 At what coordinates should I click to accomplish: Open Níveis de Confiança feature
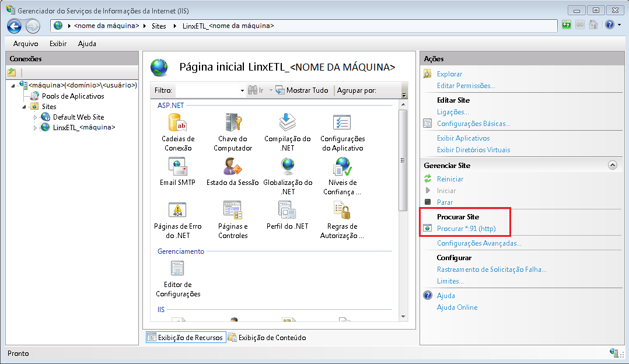click(342, 176)
